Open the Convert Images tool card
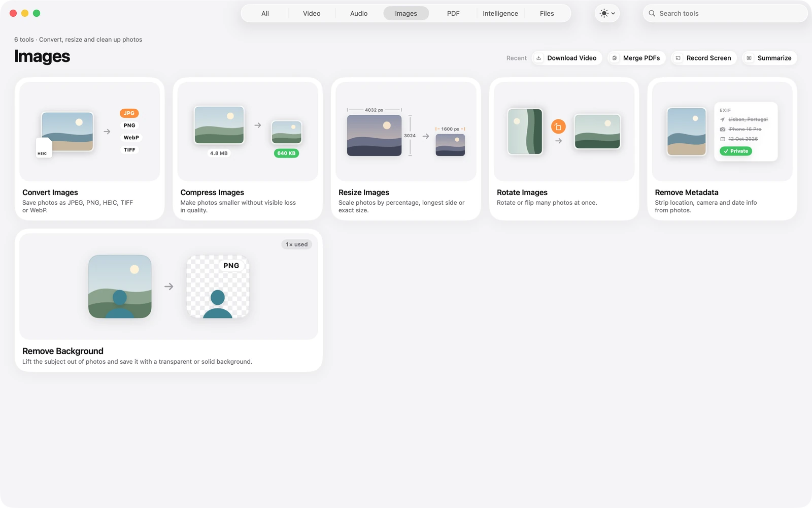812x508 pixels. click(x=90, y=149)
